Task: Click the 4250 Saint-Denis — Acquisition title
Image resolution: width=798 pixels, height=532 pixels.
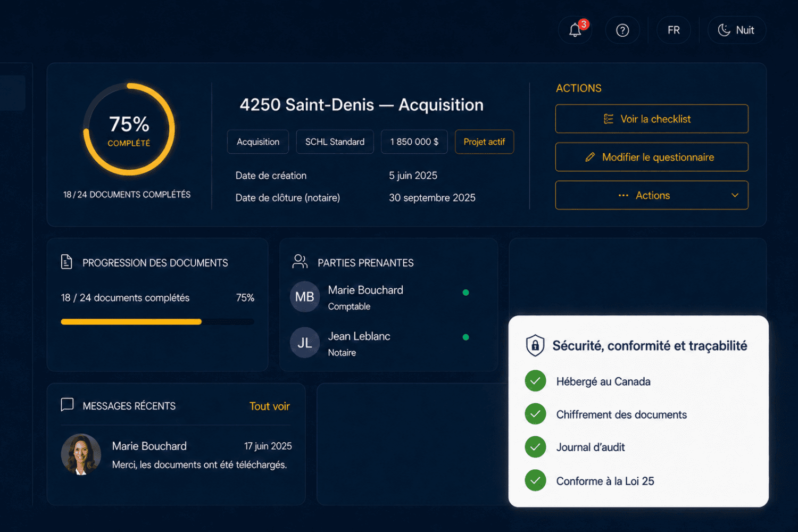Action: (x=362, y=105)
